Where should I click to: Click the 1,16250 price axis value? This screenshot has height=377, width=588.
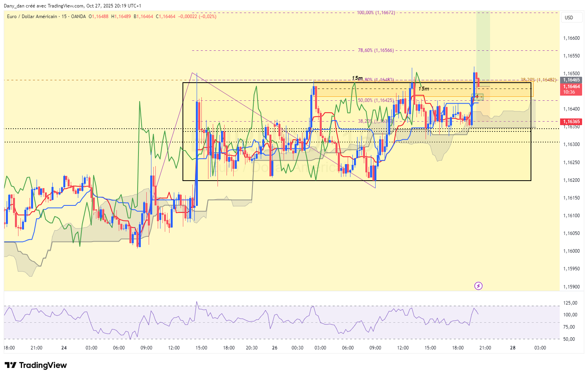pos(571,163)
